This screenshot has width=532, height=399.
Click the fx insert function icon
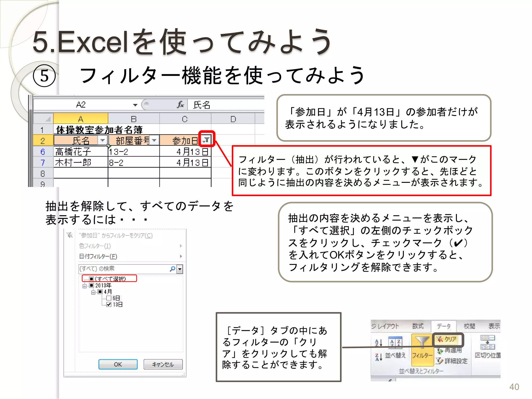pos(181,105)
